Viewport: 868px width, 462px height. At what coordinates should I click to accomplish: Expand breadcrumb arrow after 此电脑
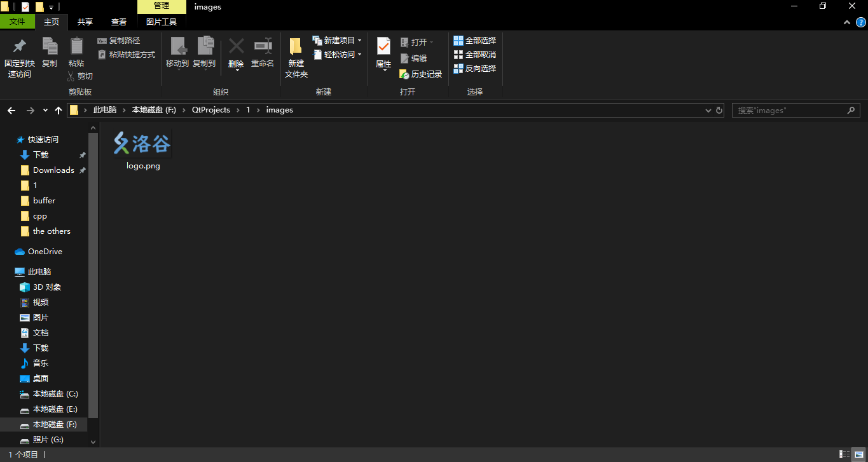pos(125,111)
